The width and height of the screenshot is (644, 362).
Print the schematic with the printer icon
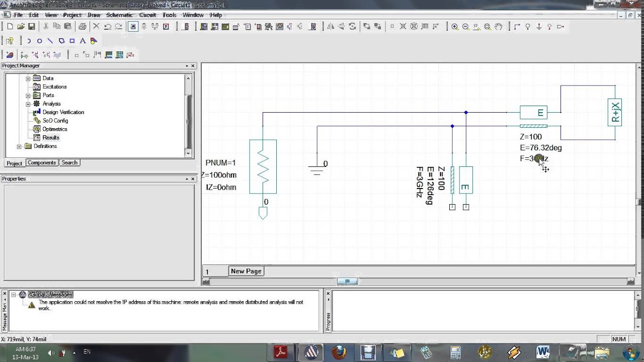[83, 27]
